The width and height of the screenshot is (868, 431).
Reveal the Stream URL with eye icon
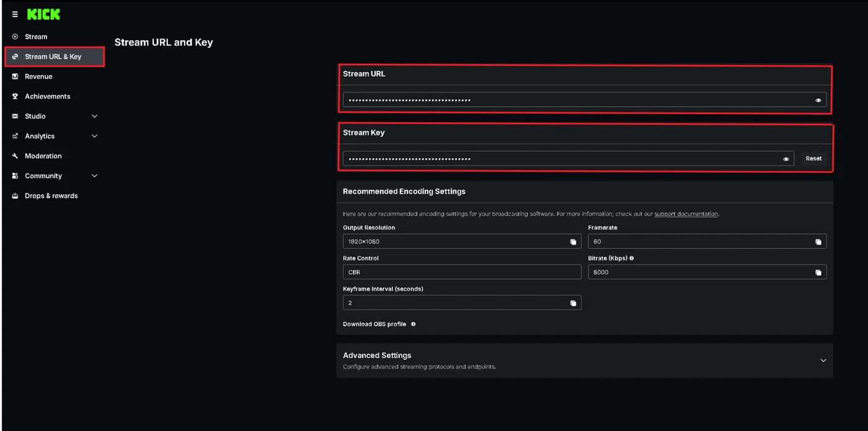click(x=818, y=100)
